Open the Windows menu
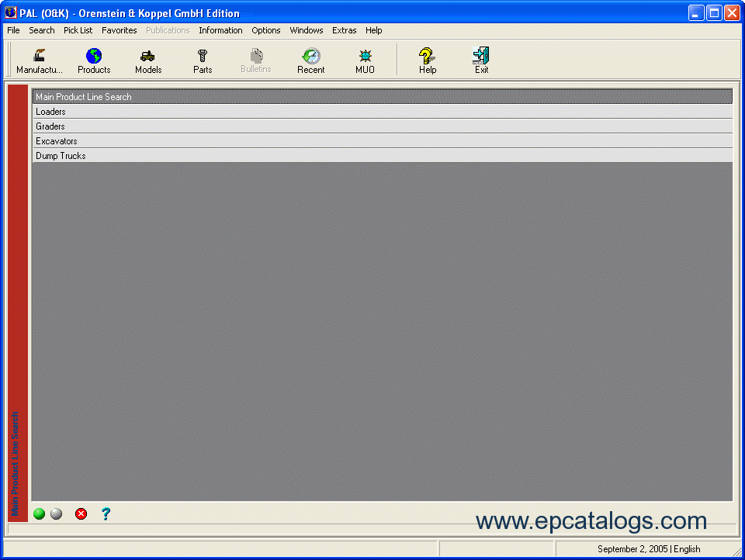The image size is (745, 560). pyautogui.click(x=306, y=30)
